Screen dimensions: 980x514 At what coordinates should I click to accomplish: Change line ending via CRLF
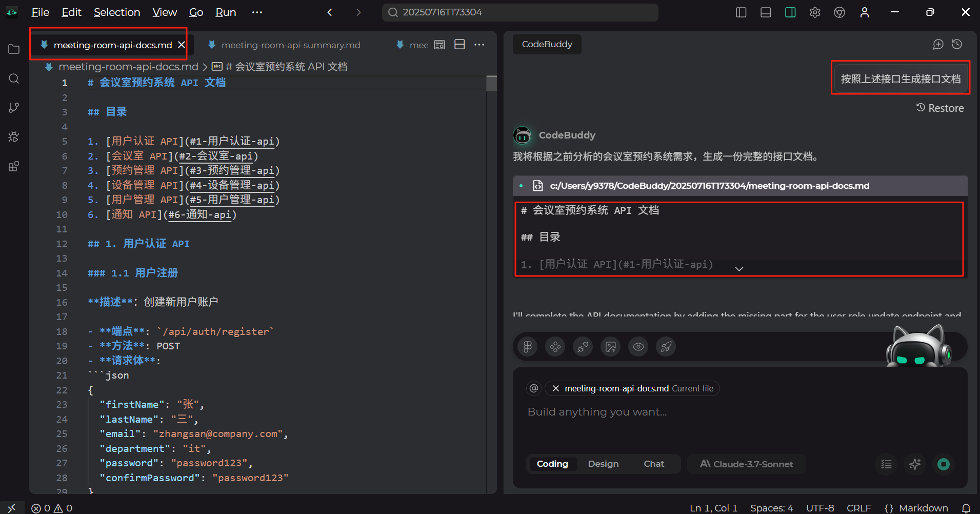859,508
